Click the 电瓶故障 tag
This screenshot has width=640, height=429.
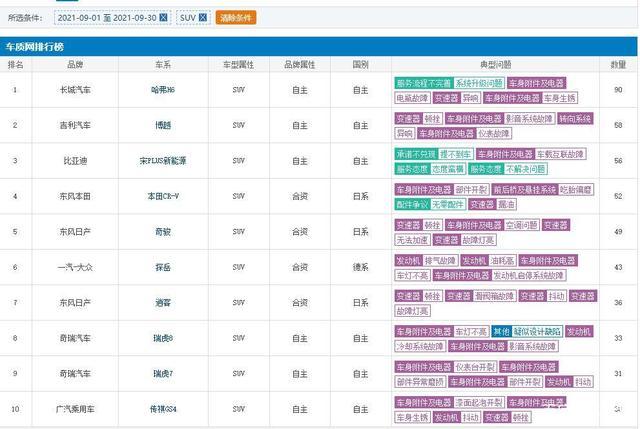click(412, 98)
